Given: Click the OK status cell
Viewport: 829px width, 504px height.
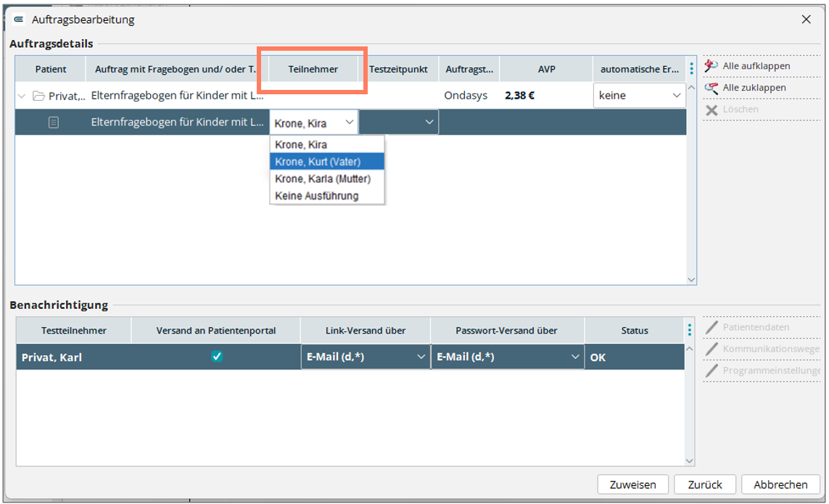Looking at the screenshot, I should click(x=635, y=357).
